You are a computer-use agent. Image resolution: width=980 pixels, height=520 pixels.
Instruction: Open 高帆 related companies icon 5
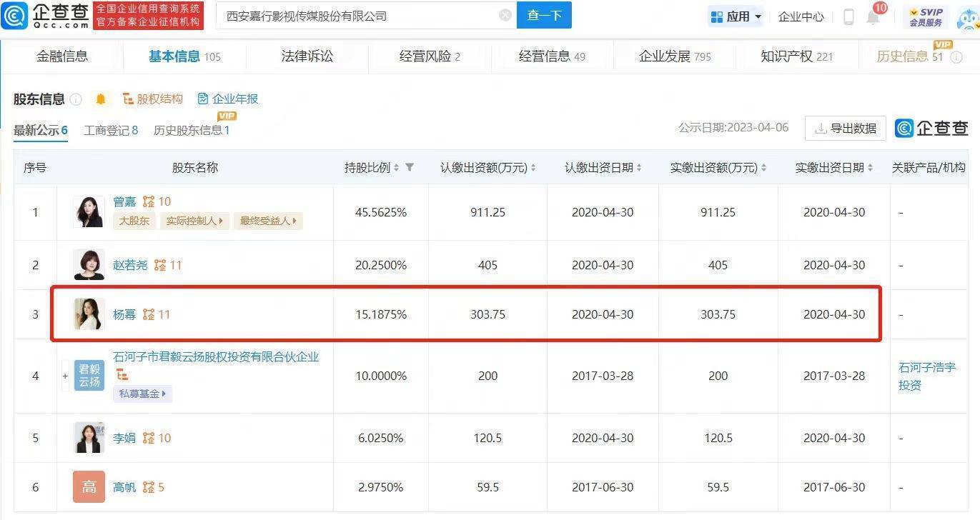pyautogui.click(x=154, y=487)
